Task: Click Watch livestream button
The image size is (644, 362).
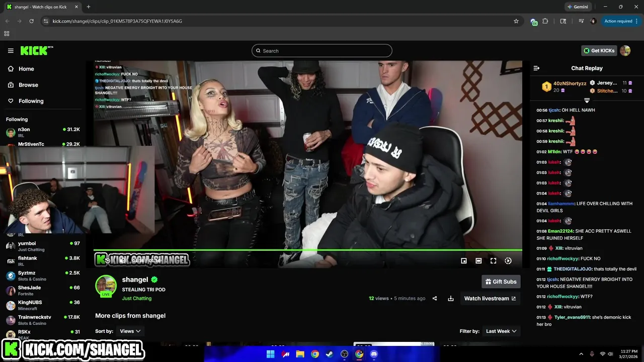Action: [490, 298]
